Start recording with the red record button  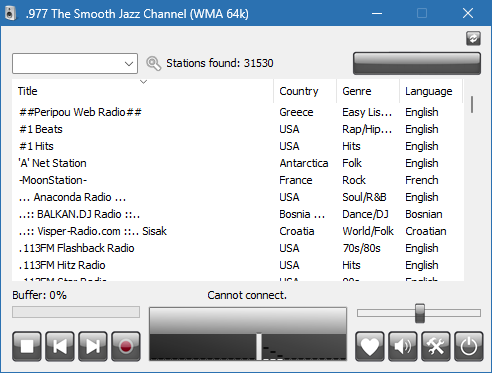[126, 346]
